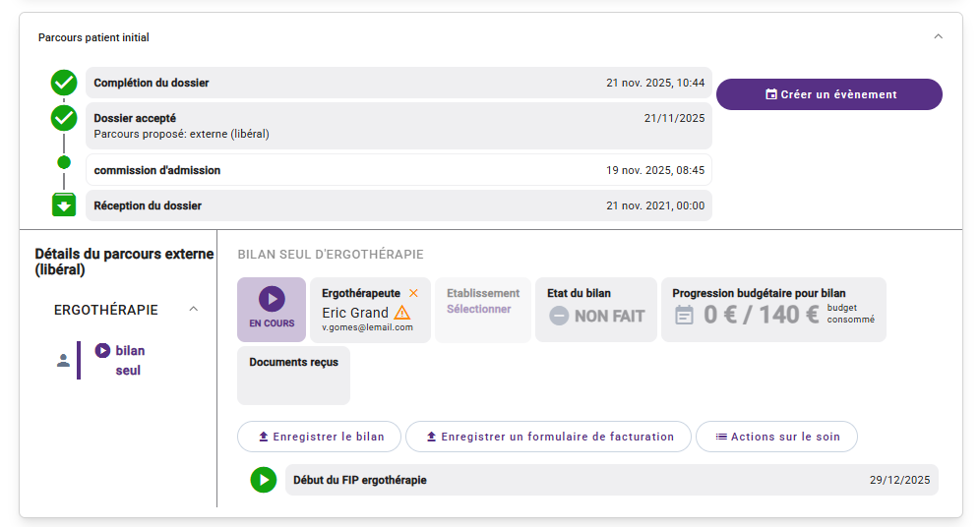Click the orange warning triangle near Eric Grand

point(402,313)
